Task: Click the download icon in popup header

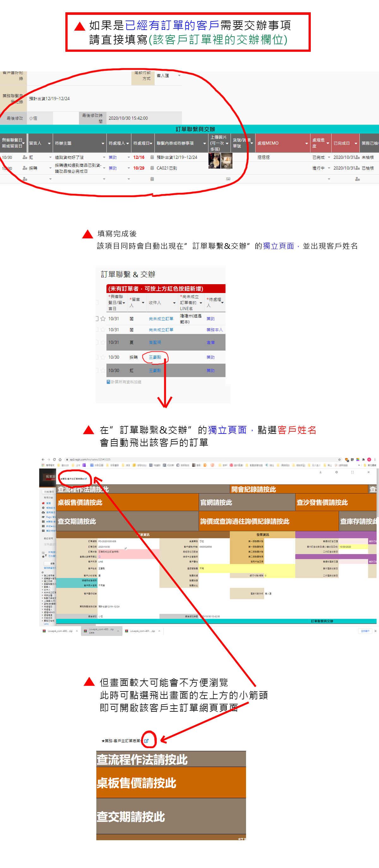Action: (x=320, y=472)
